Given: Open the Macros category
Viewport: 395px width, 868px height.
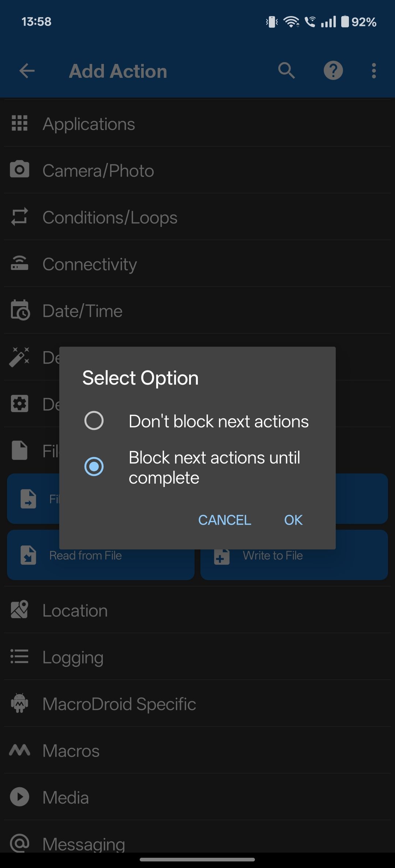Looking at the screenshot, I should (x=197, y=750).
